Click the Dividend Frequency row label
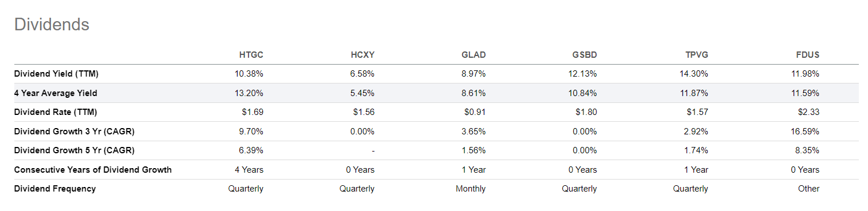 (x=55, y=189)
